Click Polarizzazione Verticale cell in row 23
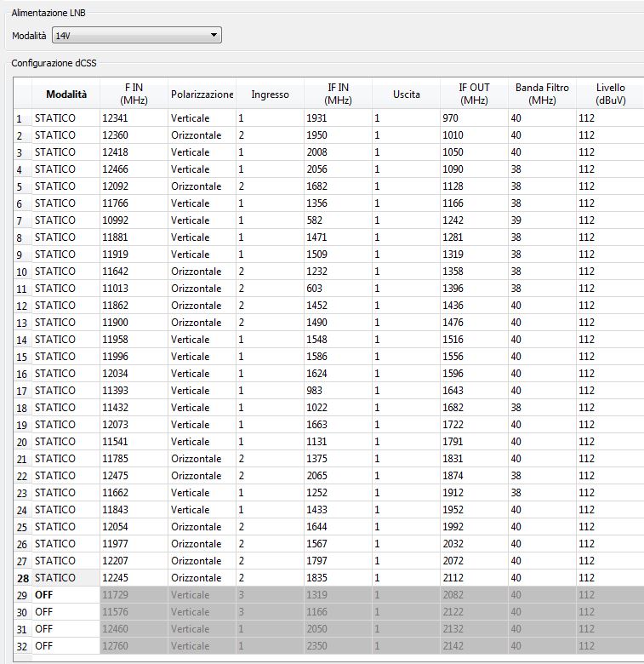The height and width of the screenshot is (664, 644). click(202, 493)
